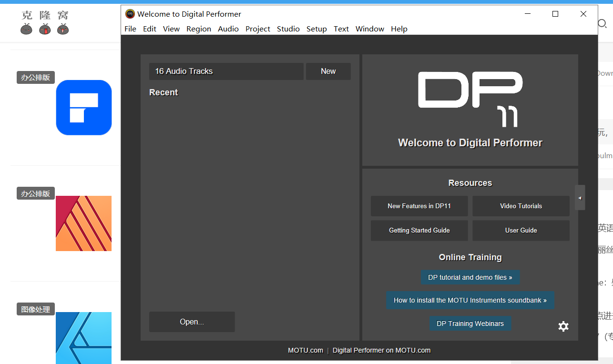The height and width of the screenshot is (364, 613).
Task: Open the Text menu
Action: click(x=341, y=29)
